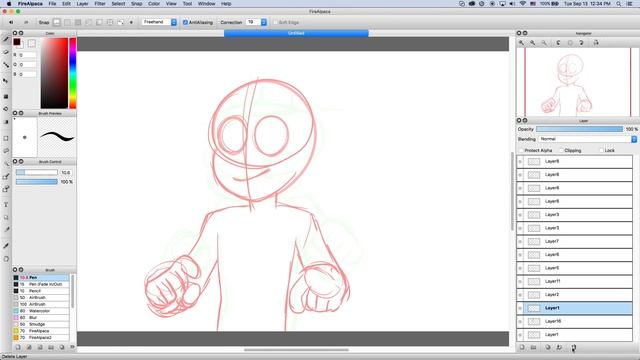Expand brush panel more options chevron

[72, 347]
